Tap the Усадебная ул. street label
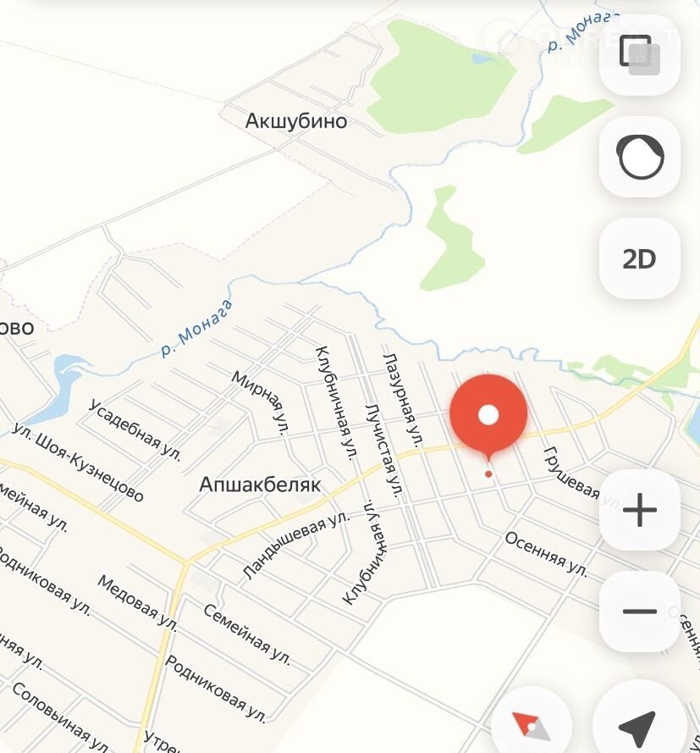 coord(135,429)
